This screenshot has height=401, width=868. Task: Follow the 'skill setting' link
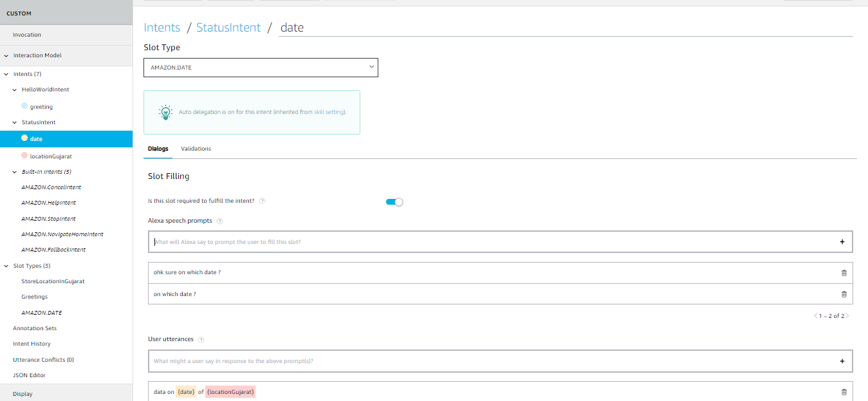(329, 112)
